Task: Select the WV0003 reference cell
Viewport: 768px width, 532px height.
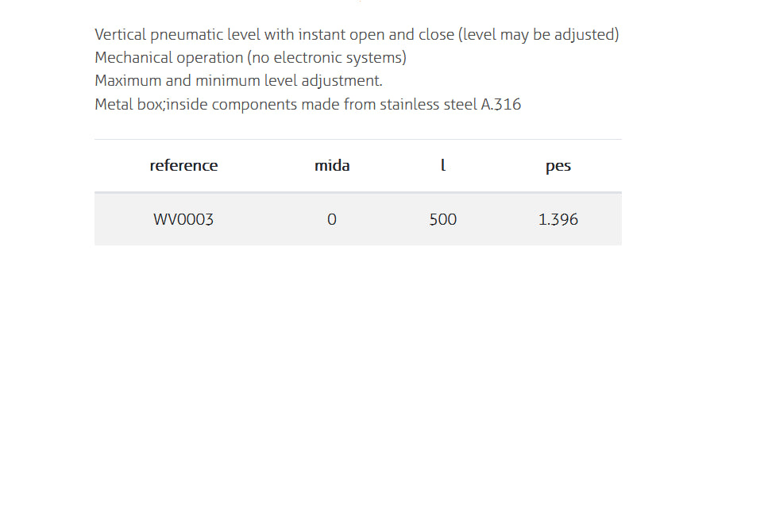Action: point(183,219)
